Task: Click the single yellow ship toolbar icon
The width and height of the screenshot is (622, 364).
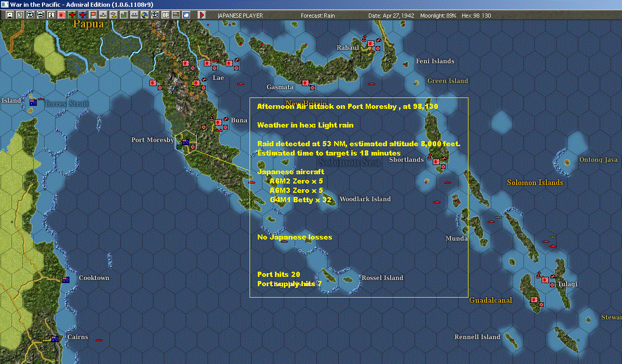Action: (103, 15)
